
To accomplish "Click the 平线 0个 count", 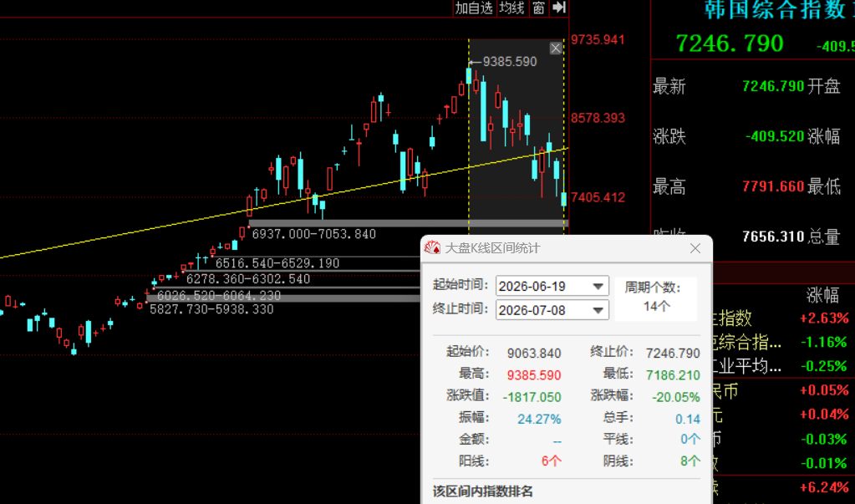I will [x=690, y=439].
